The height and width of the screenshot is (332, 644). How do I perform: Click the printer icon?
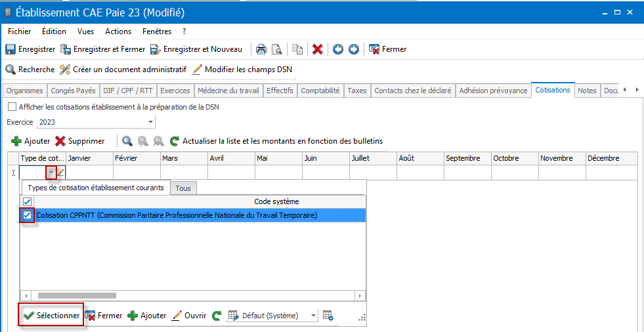(x=261, y=50)
